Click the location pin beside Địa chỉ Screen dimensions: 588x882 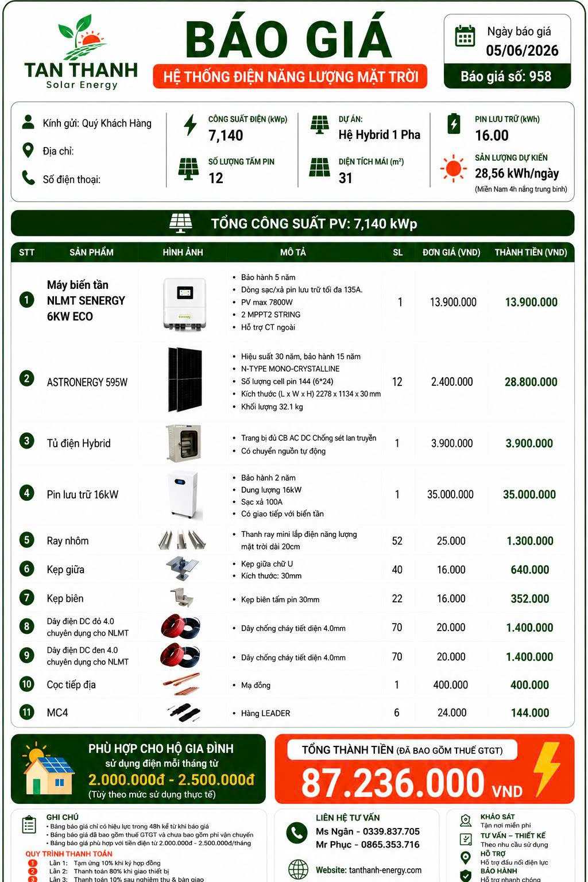(x=28, y=150)
